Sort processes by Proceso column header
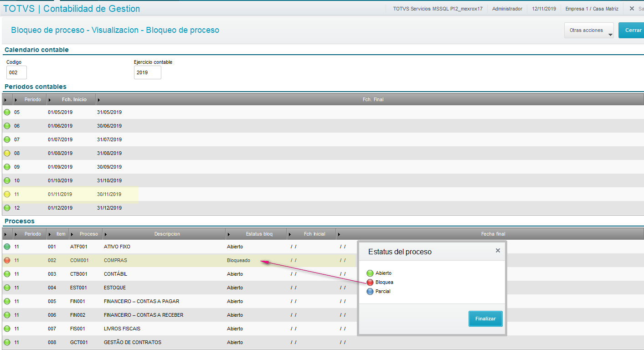The width and height of the screenshot is (644, 350). coord(86,234)
